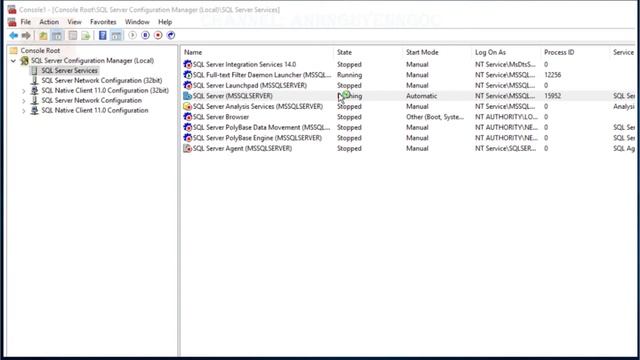Select SQL Native Client 11.0 Configuration (32bit) label
Viewport: 640px width, 360px height.
click(105, 91)
